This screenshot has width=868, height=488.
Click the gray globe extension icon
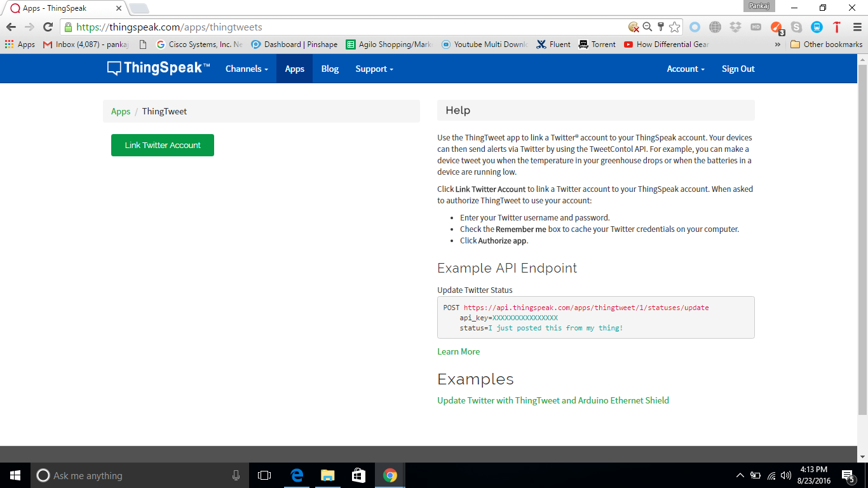[x=715, y=27]
